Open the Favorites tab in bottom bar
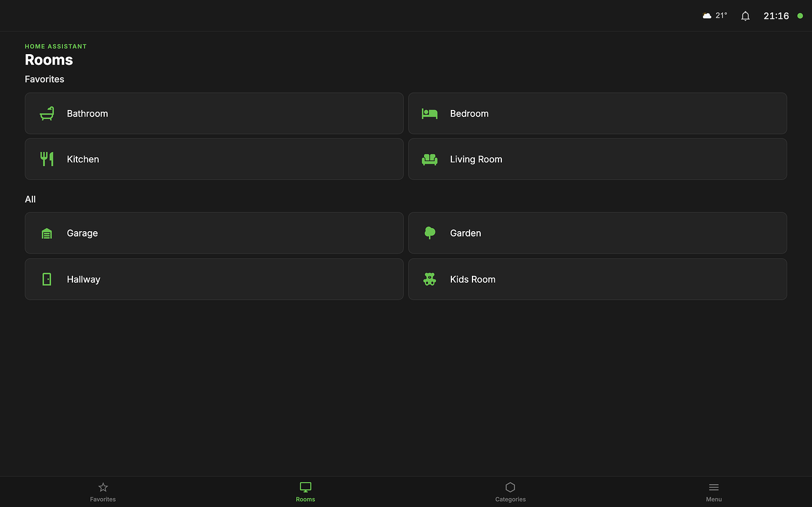Viewport: 812px width, 507px height. (x=103, y=492)
